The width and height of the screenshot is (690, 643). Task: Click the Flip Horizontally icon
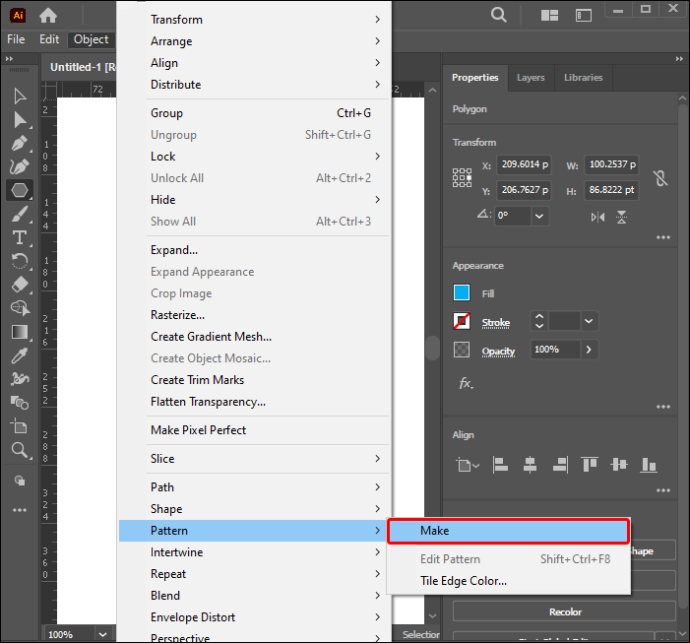pyautogui.click(x=598, y=217)
